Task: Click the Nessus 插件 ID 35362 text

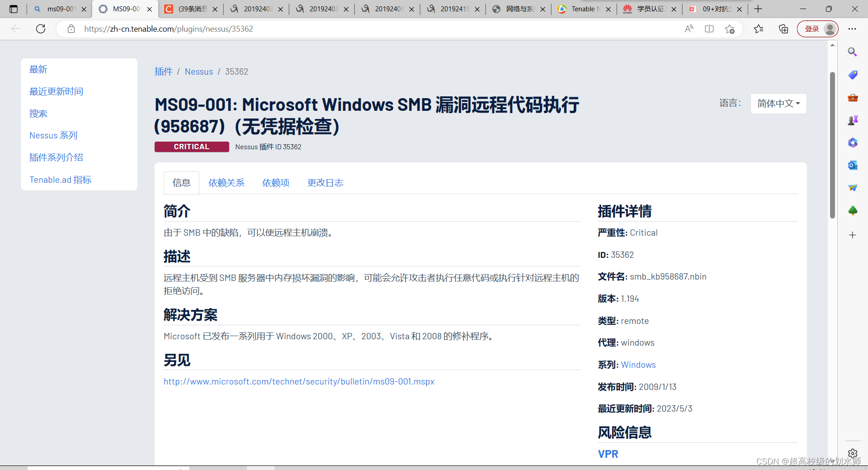Action: pyautogui.click(x=268, y=147)
